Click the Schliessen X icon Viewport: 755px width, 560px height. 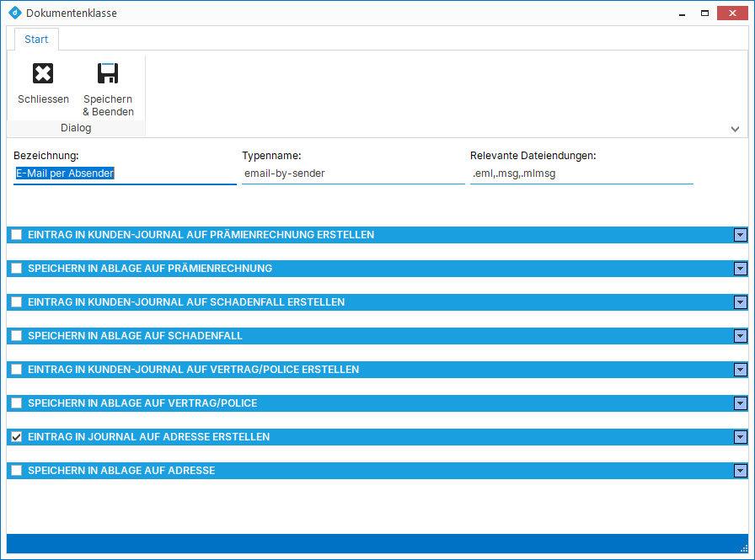click(43, 74)
